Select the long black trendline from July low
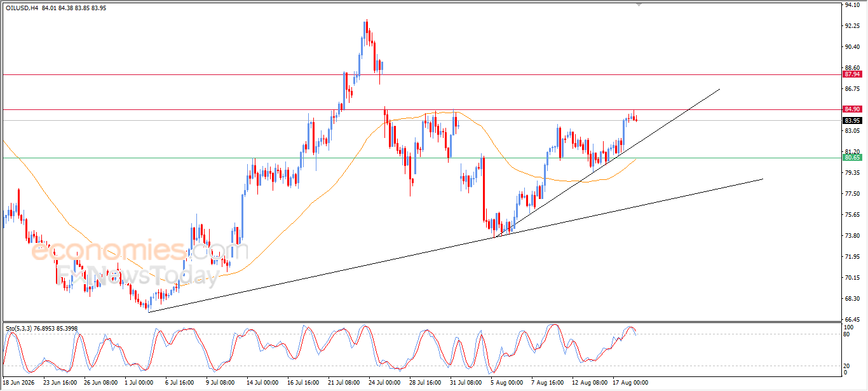This screenshot has height=391, width=868. pyautogui.click(x=455, y=245)
